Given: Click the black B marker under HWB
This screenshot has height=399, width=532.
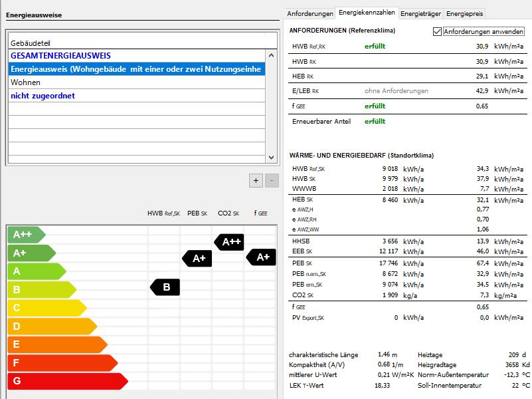Looking at the screenshot, I should [165, 287].
